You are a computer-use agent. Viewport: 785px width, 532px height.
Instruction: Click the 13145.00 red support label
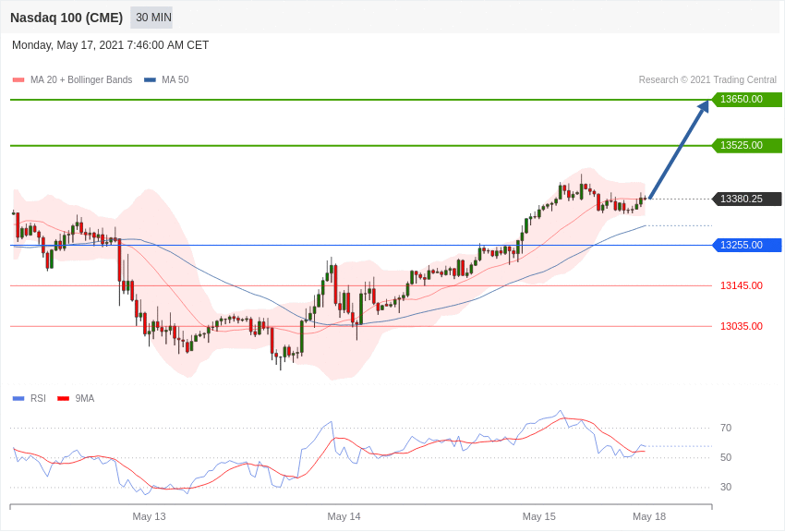coord(742,285)
